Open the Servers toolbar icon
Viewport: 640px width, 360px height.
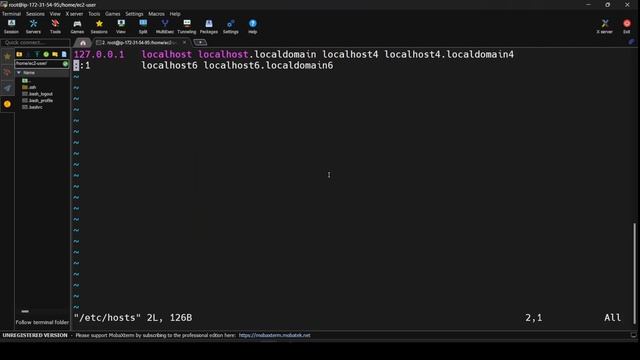pyautogui.click(x=33, y=27)
